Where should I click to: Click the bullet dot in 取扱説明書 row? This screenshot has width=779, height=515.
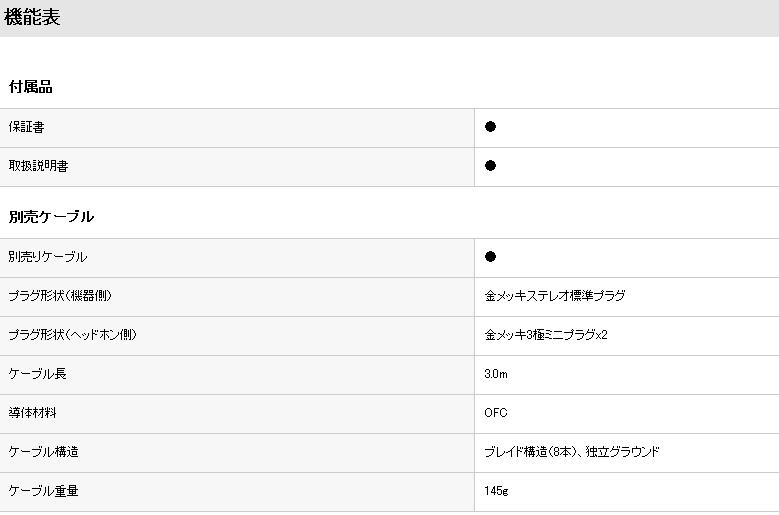coord(490,166)
